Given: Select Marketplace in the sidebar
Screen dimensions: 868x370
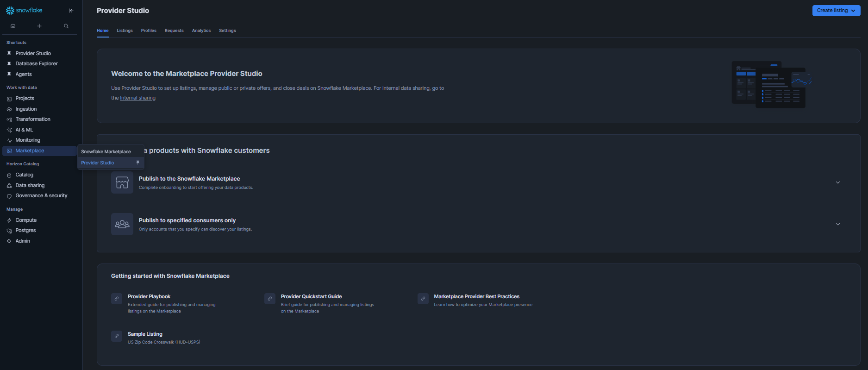Looking at the screenshot, I should (39, 151).
